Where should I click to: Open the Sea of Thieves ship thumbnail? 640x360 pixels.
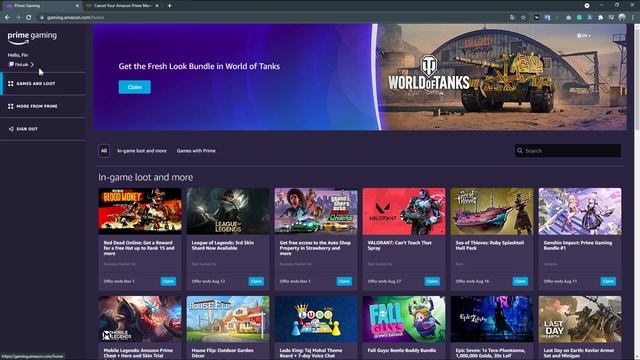click(x=492, y=211)
